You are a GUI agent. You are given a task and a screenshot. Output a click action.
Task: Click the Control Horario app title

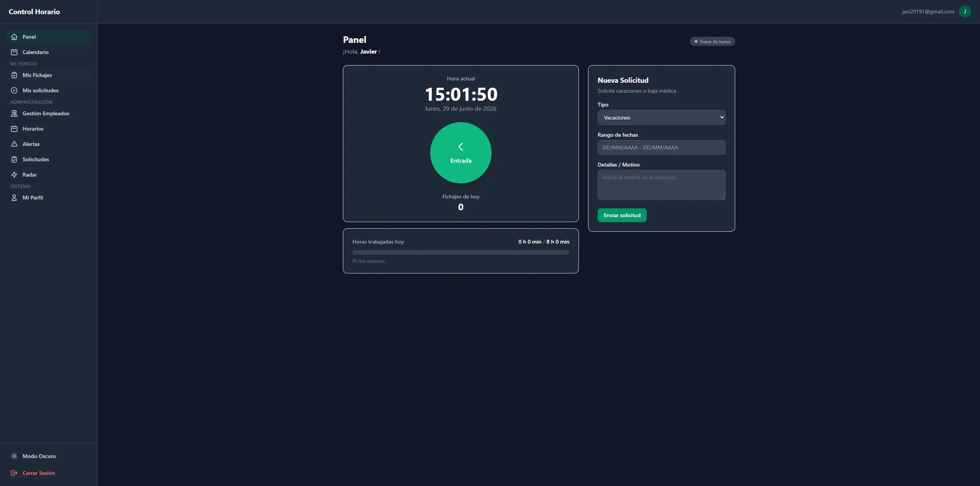(x=34, y=11)
